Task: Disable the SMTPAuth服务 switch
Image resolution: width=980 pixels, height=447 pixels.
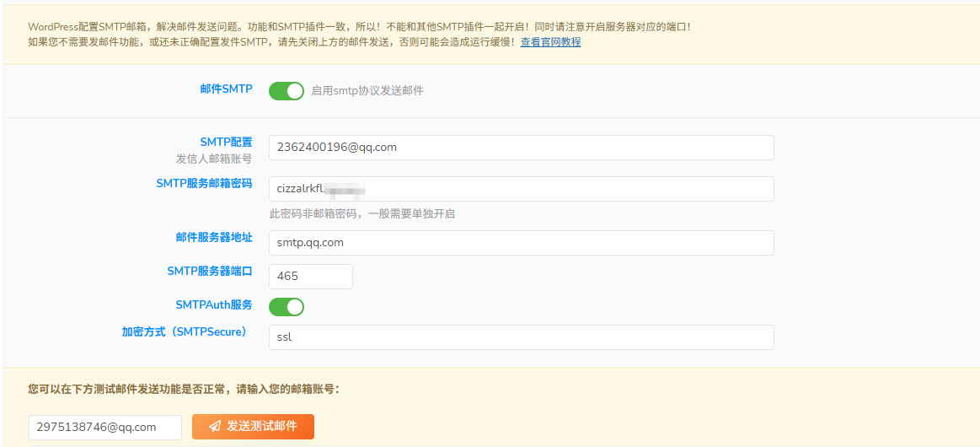Action: pyautogui.click(x=287, y=307)
